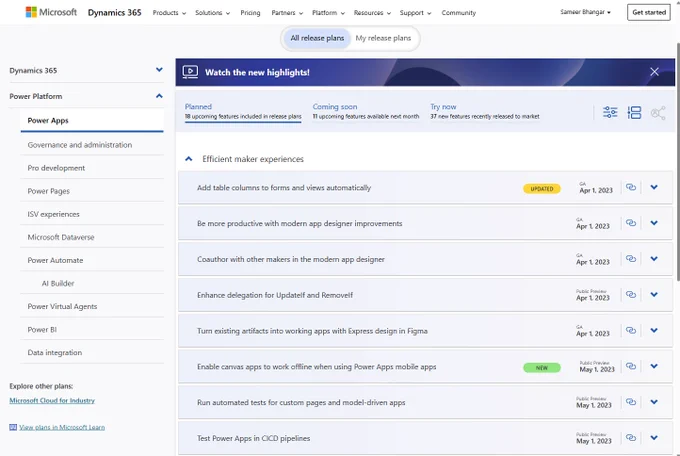
Task: Expand Express design in Figma row
Action: 654,330
